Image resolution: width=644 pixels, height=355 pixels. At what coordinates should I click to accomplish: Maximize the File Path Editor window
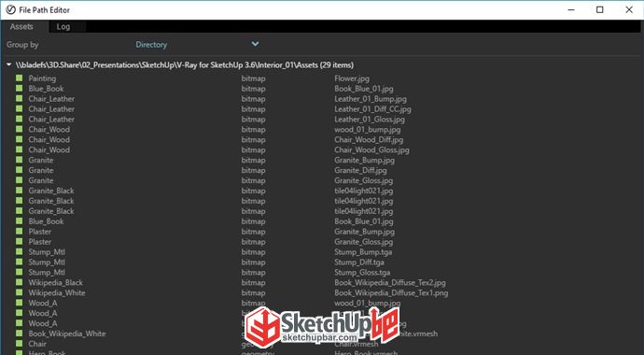pyautogui.click(x=599, y=9)
